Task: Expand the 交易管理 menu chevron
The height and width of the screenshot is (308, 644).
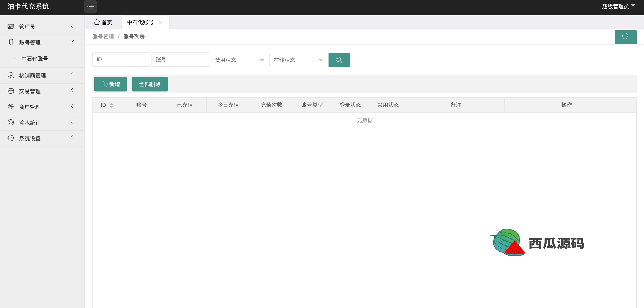Action: pos(72,90)
